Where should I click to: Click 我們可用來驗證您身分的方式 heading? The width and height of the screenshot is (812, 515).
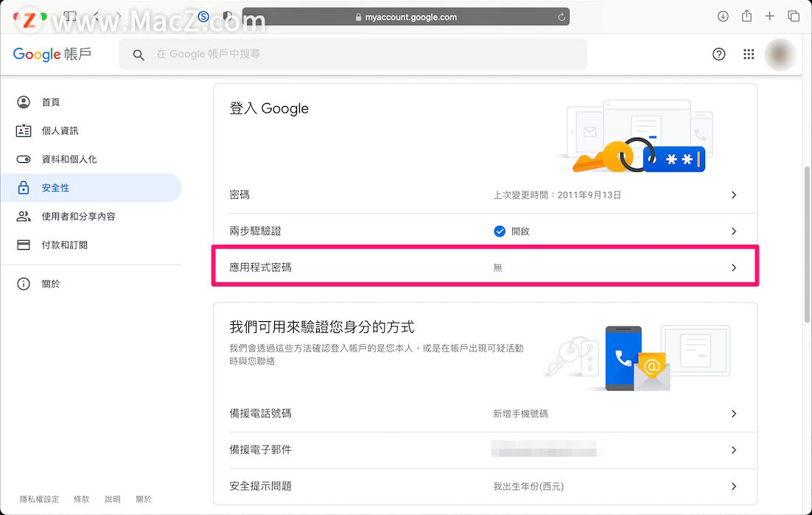pyautogui.click(x=321, y=327)
